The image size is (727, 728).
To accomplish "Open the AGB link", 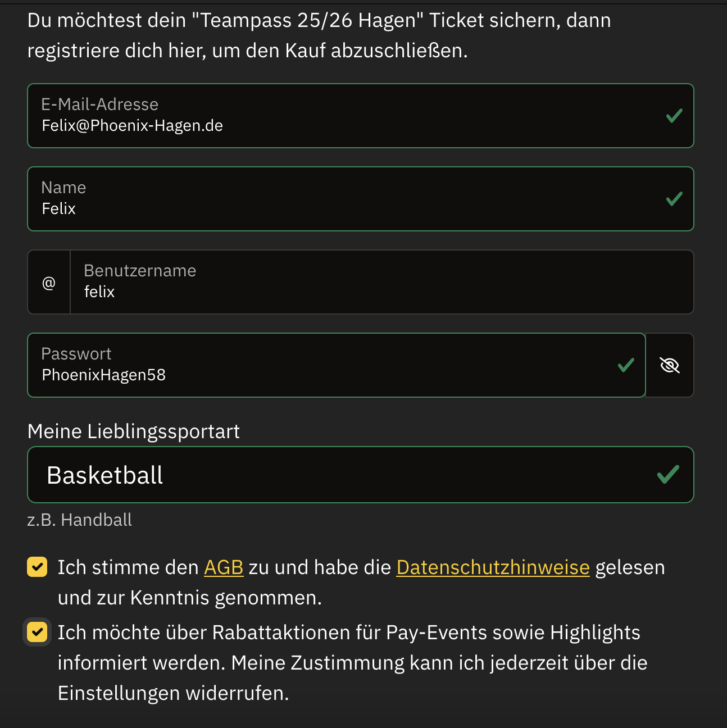I will pyautogui.click(x=223, y=567).
